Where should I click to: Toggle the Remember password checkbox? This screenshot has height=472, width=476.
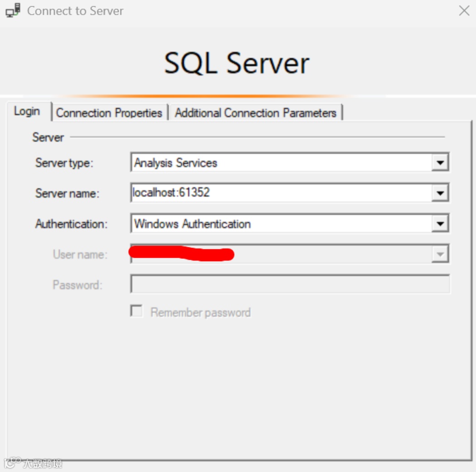[x=136, y=311]
